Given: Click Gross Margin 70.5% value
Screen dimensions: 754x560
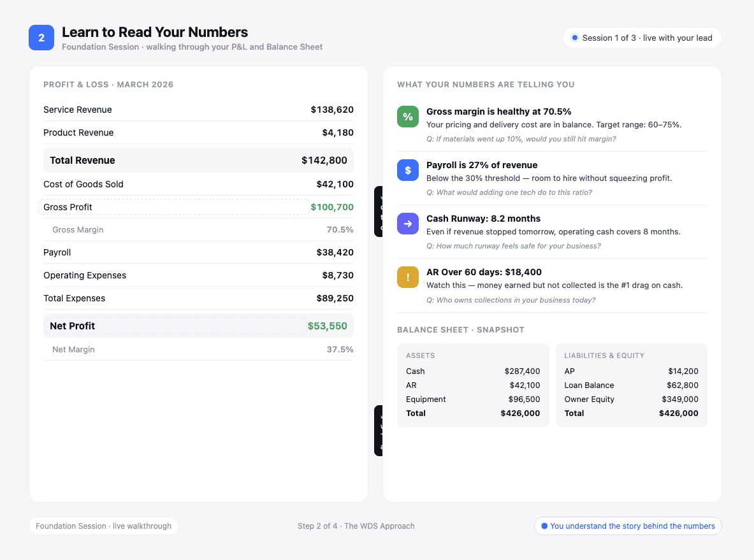Looking at the screenshot, I should pyautogui.click(x=340, y=230).
